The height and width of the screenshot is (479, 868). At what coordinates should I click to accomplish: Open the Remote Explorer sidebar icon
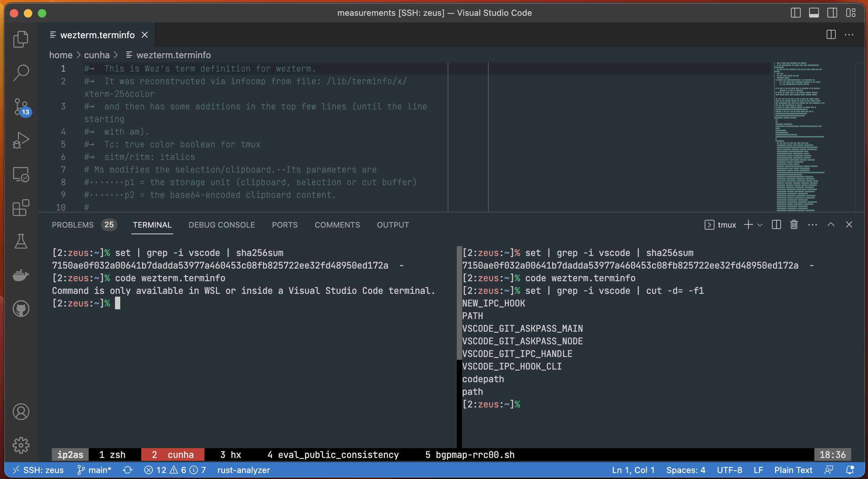[20, 174]
